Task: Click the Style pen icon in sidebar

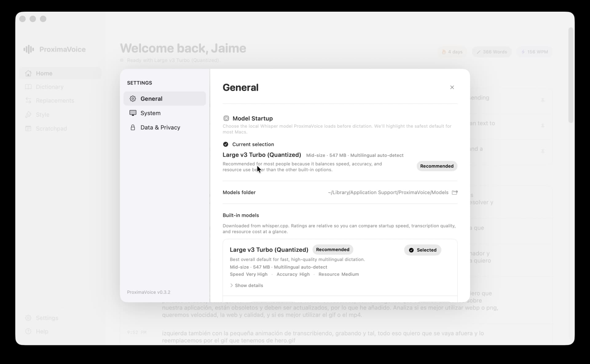Action: click(x=28, y=115)
